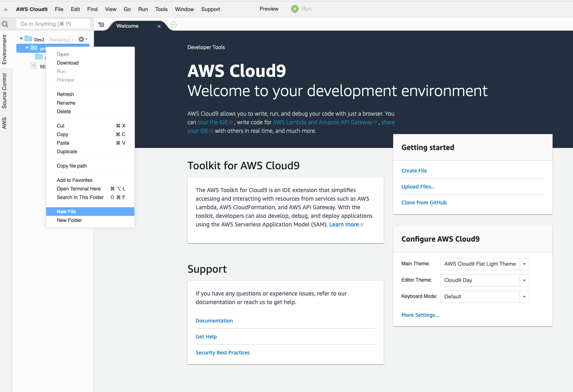Click the green plus new tab button
This screenshot has height=392, width=573.
pyautogui.click(x=173, y=25)
